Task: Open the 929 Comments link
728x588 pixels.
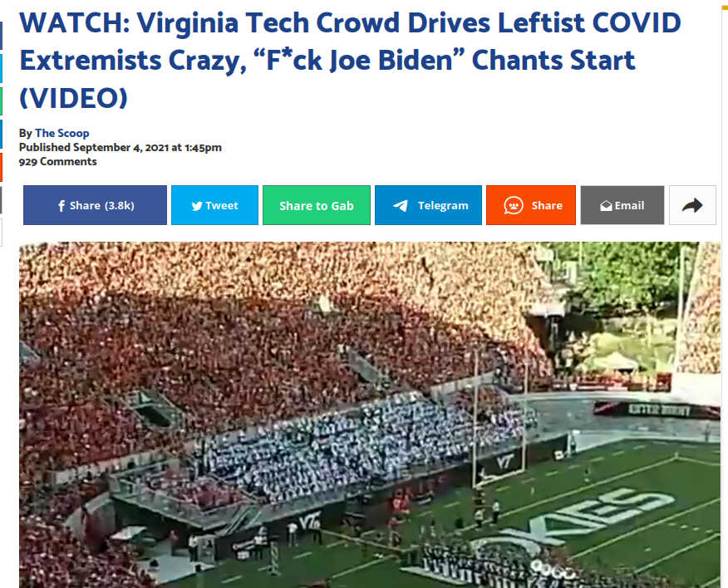Action: (x=57, y=161)
